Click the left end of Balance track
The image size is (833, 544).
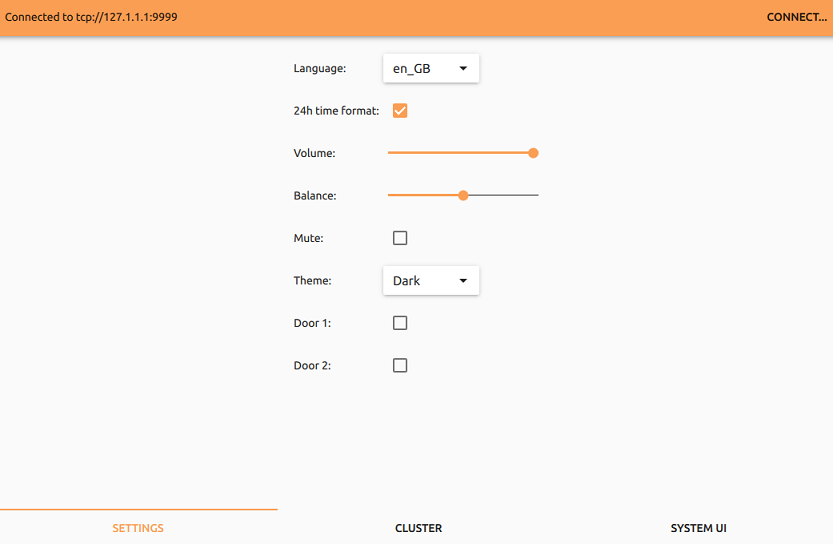point(390,196)
